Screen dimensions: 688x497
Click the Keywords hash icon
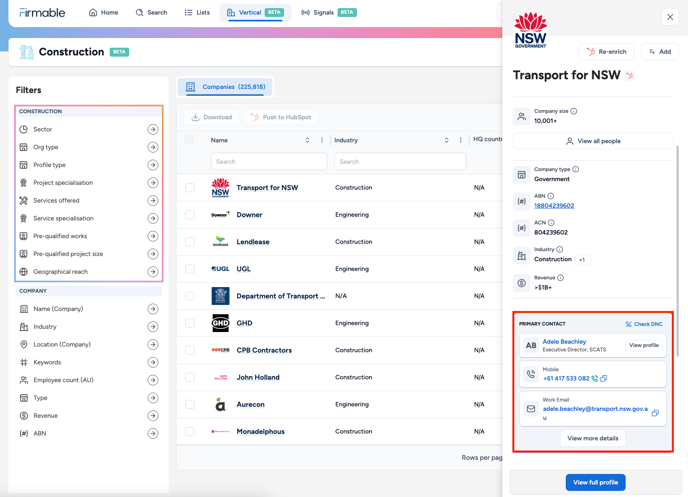pyautogui.click(x=24, y=362)
